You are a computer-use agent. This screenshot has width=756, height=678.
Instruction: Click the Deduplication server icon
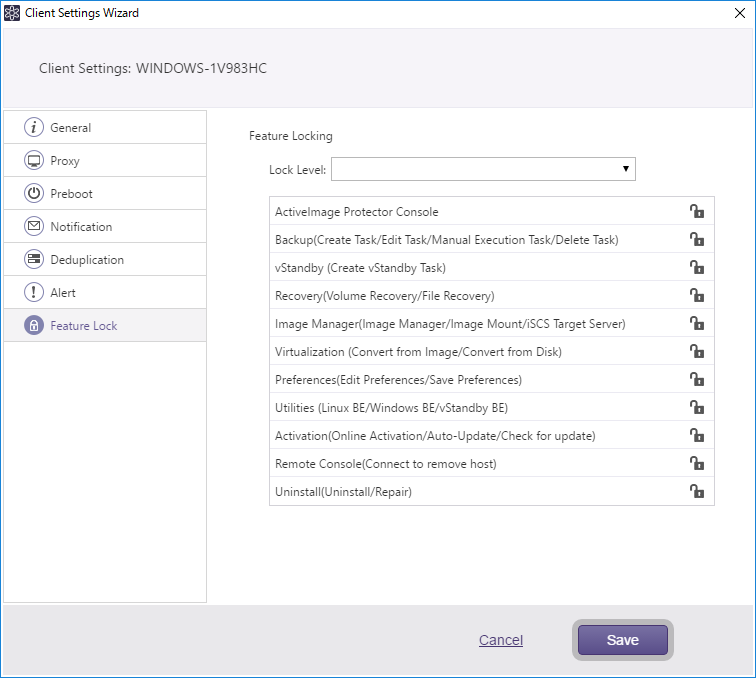pos(34,259)
